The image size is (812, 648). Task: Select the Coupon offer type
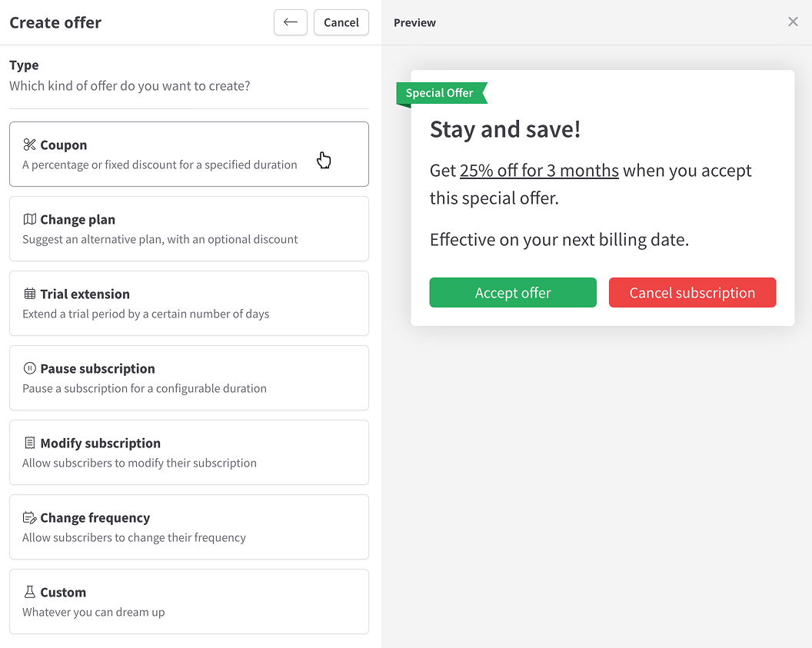click(x=188, y=154)
